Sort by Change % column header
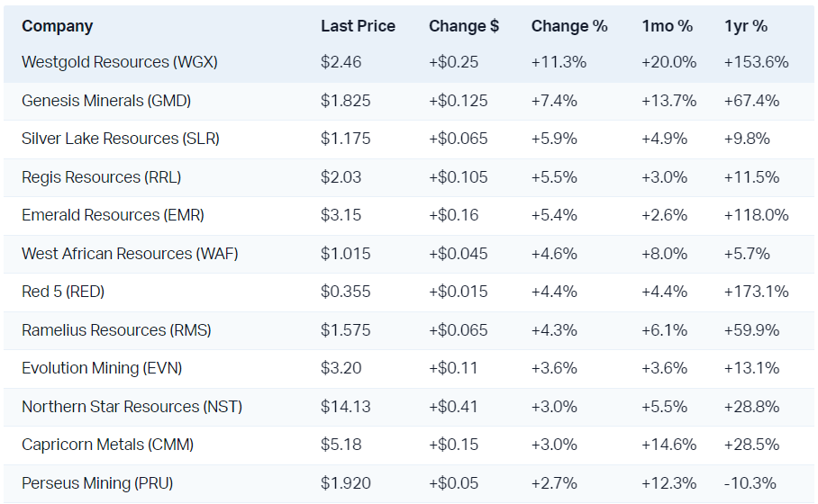Image resolution: width=818 pixels, height=504 pixels. tap(569, 26)
